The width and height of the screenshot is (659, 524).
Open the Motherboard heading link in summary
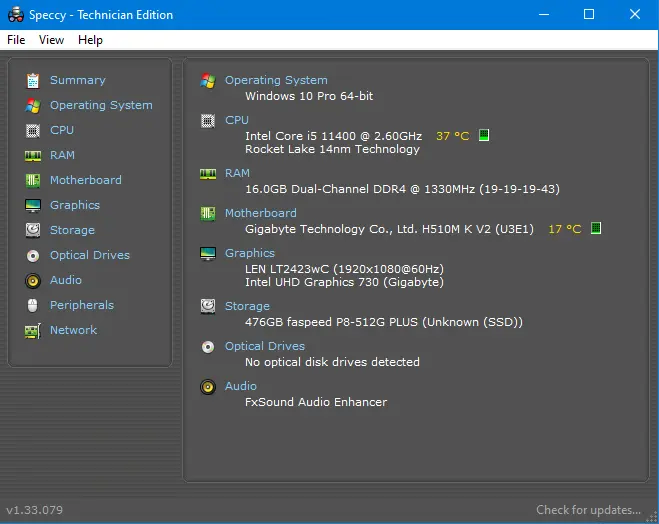[261, 213]
